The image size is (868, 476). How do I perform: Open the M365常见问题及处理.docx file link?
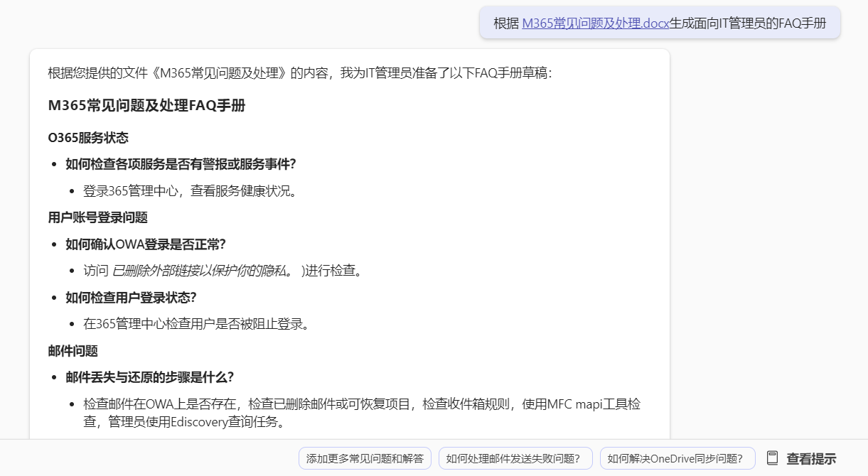click(x=595, y=23)
